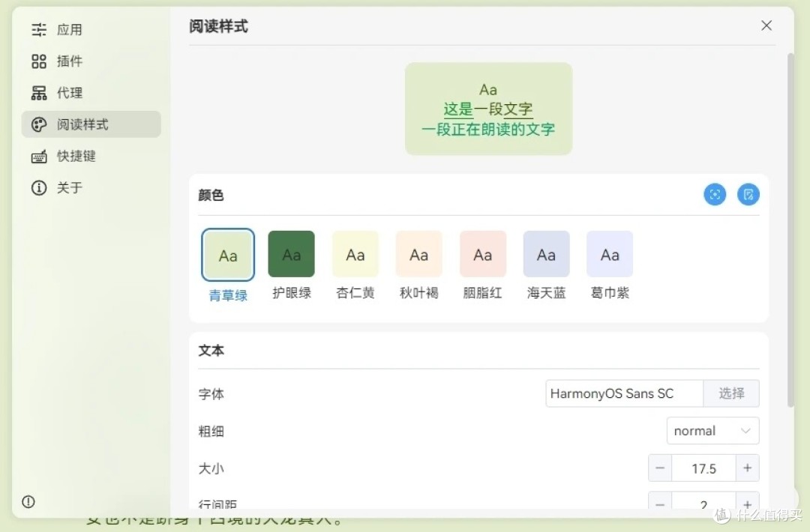This screenshot has height=532, width=810.
Task: Open the 粗细 normal dropdown
Action: tap(712, 431)
